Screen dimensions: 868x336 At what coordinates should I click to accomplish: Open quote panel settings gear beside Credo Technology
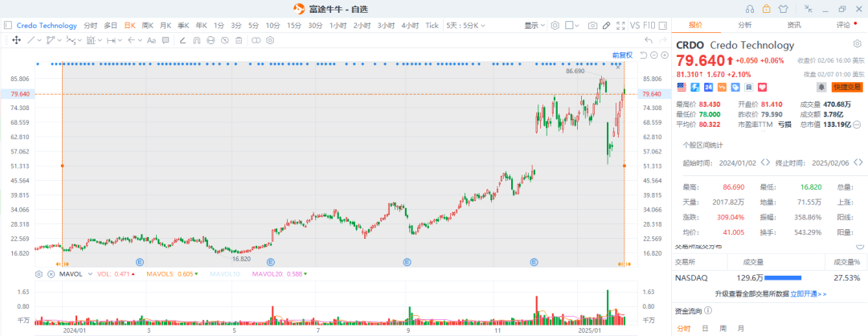point(857,44)
